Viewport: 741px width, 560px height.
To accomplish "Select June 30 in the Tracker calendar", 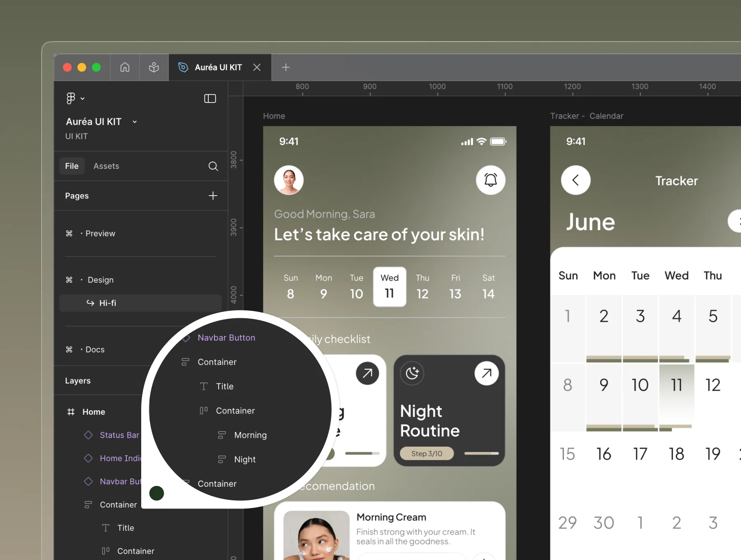I will pos(604,523).
